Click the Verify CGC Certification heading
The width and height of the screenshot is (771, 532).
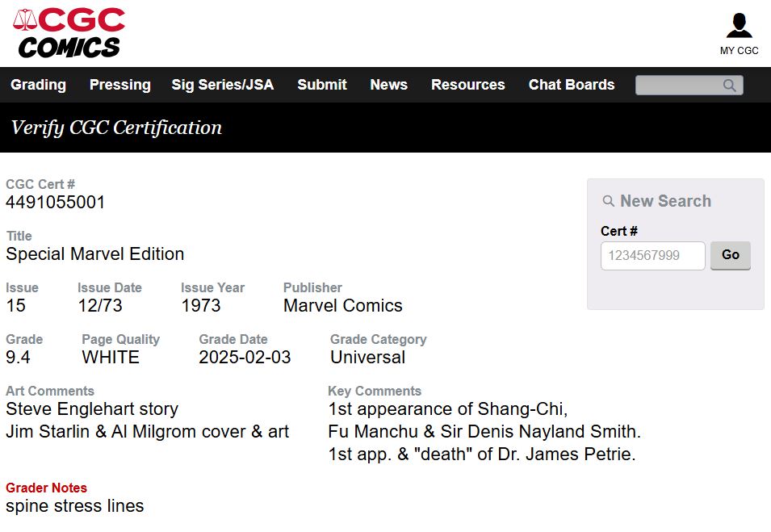(x=116, y=128)
